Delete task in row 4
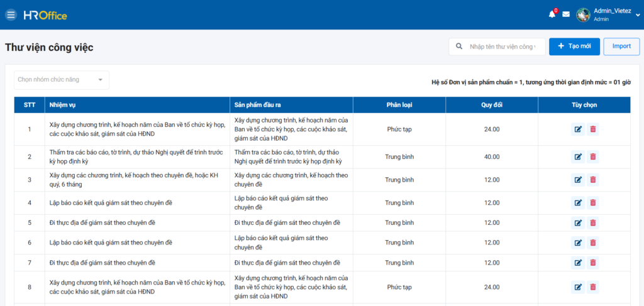 pos(593,203)
